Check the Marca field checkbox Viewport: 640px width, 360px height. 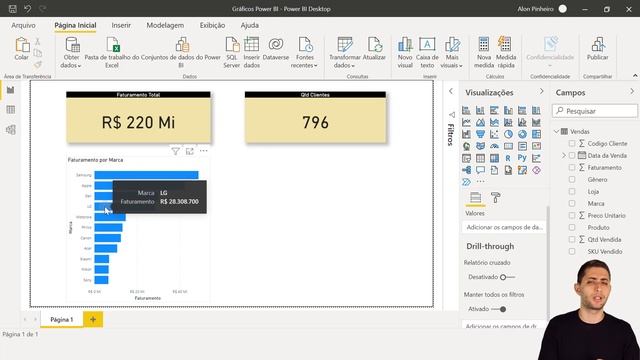pyautogui.click(x=572, y=203)
